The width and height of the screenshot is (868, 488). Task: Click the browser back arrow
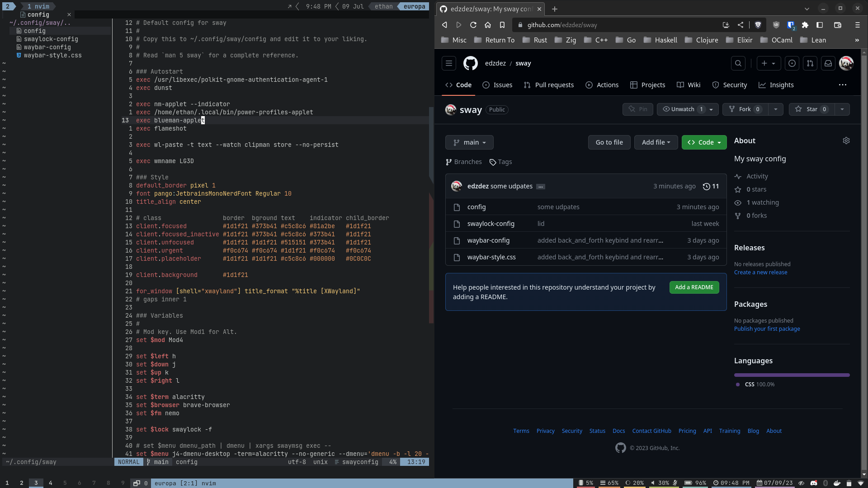pyautogui.click(x=444, y=25)
